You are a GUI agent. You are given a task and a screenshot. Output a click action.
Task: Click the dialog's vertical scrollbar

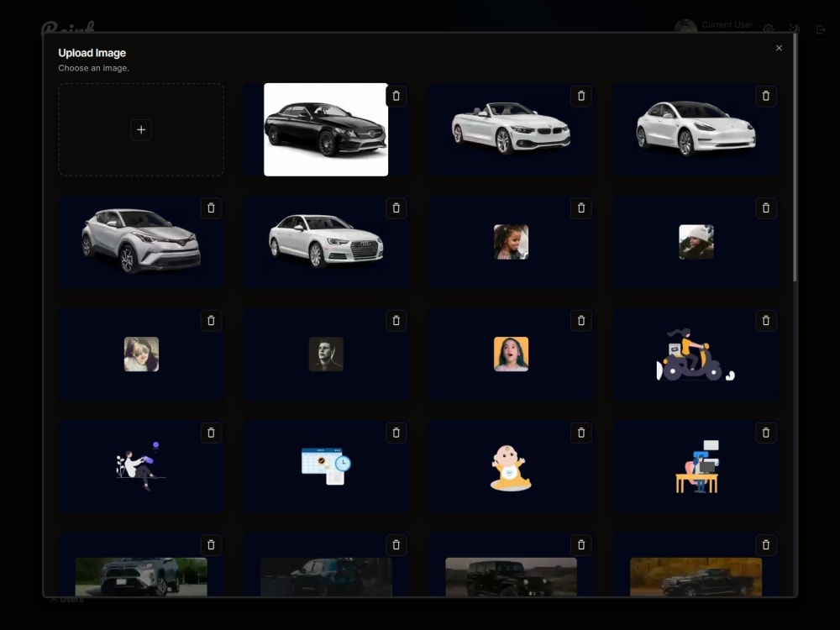tap(795, 158)
